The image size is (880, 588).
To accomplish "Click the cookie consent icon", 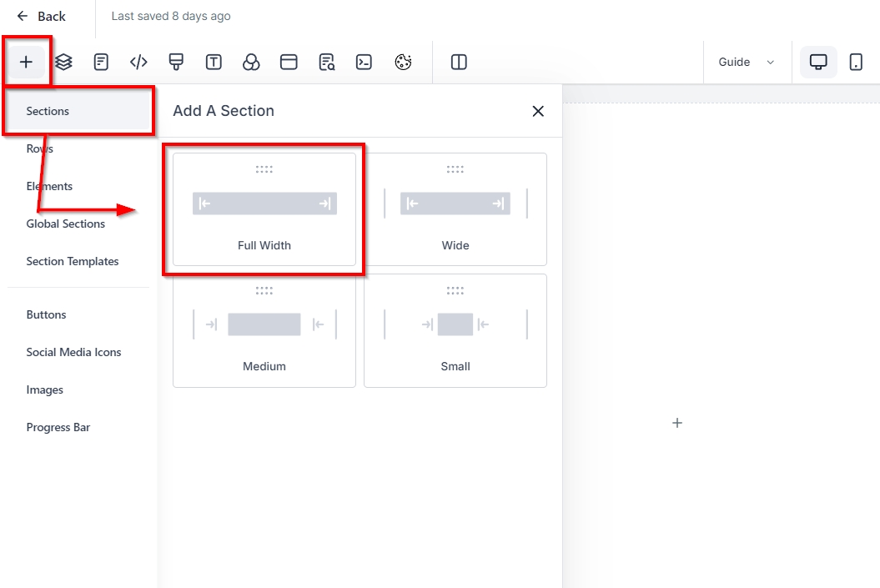I will (x=404, y=62).
